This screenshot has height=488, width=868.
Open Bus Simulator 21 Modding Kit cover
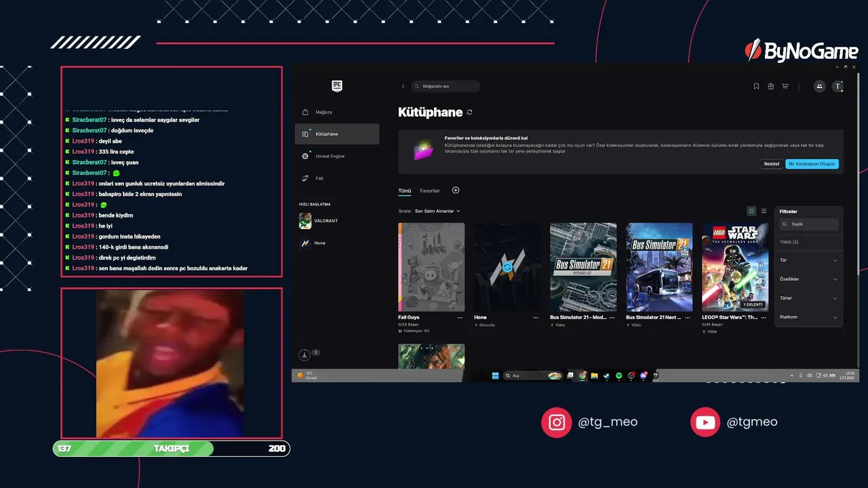click(x=583, y=267)
